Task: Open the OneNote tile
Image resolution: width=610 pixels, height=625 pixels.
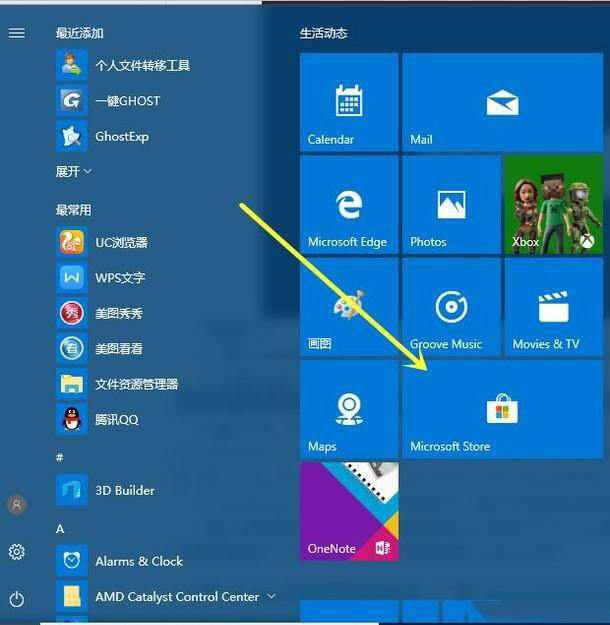Action: [349, 512]
